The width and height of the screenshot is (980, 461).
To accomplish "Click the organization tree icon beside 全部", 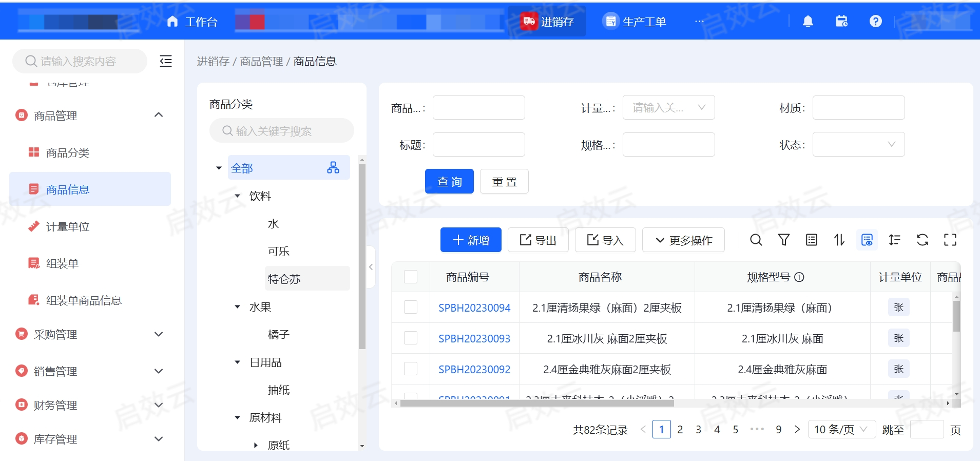I will coord(333,167).
